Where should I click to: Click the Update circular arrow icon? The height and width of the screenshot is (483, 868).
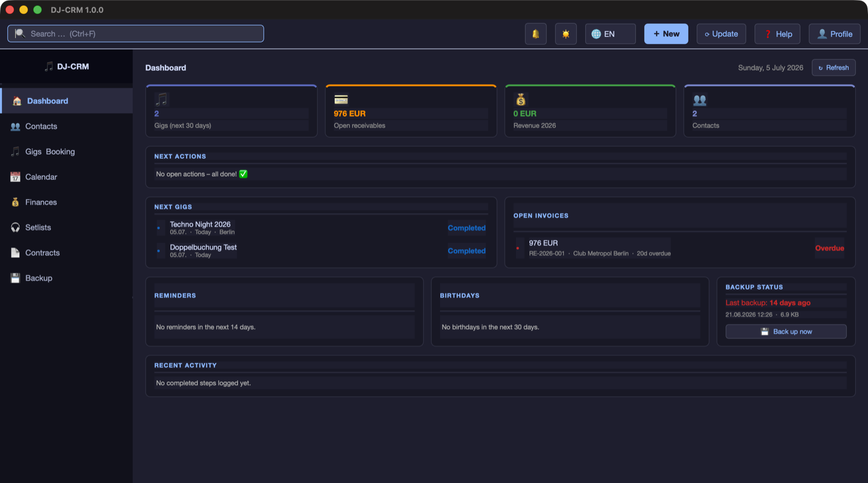click(x=707, y=34)
